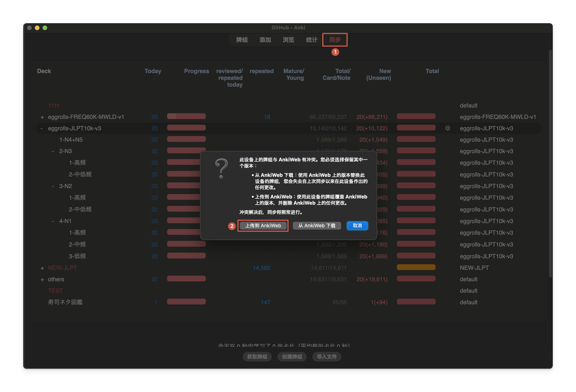This screenshot has width=576, height=392.
Task: Click the 获取牌组 get decks button
Action: [x=257, y=357]
